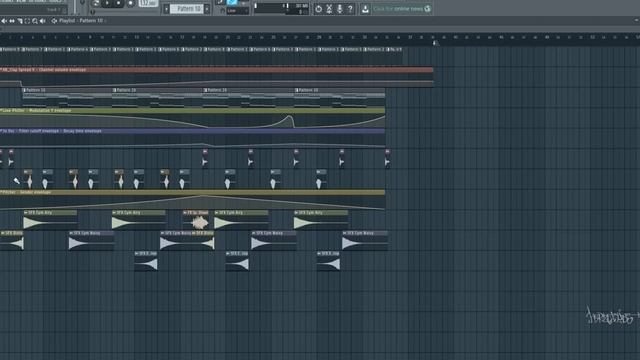The width and height of the screenshot is (640, 360).
Task: Click the peak point of the modulation envelope curve
Action: 289,117
